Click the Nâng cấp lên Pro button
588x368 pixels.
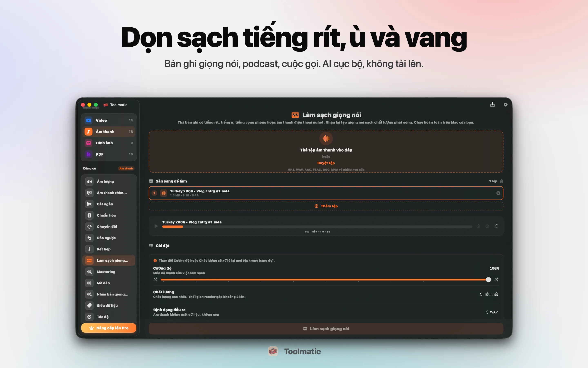tap(109, 328)
